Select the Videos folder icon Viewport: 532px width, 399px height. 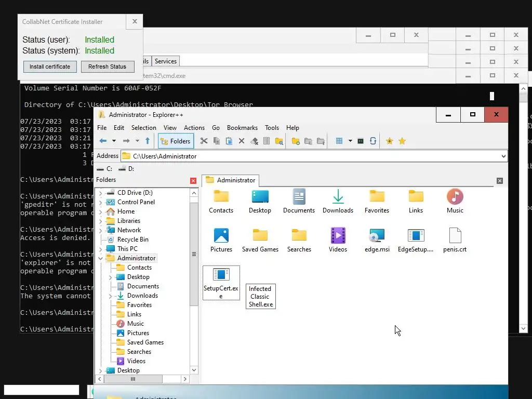click(338, 240)
